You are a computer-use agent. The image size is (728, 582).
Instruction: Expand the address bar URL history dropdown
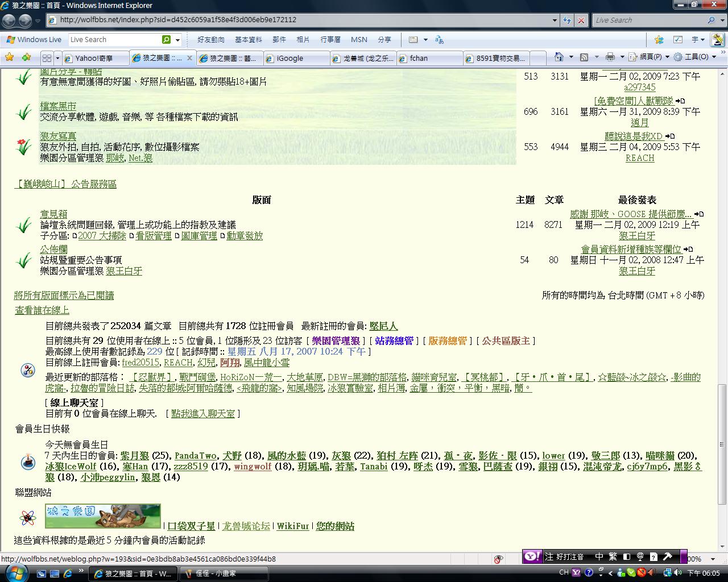point(555,20)
